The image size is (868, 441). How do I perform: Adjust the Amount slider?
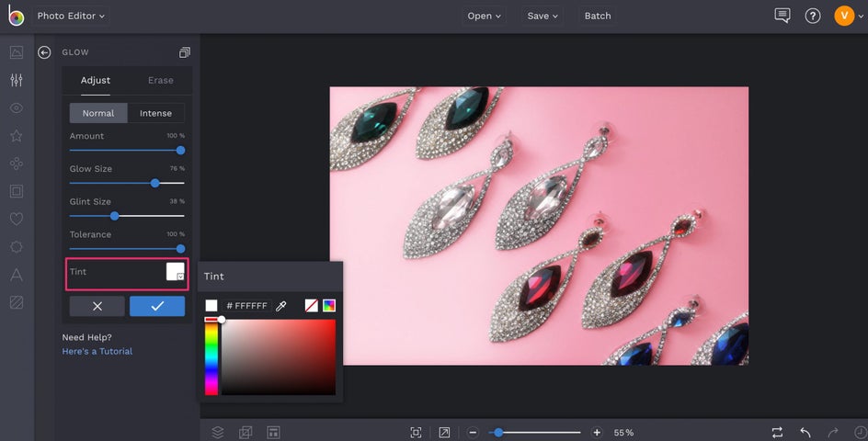(x=127, y=150)
